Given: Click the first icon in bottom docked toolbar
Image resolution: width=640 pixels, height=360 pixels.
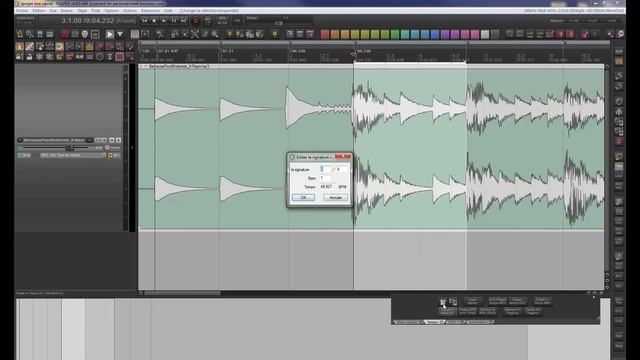Looking at the screenshot, I should [x=443, y=302].
